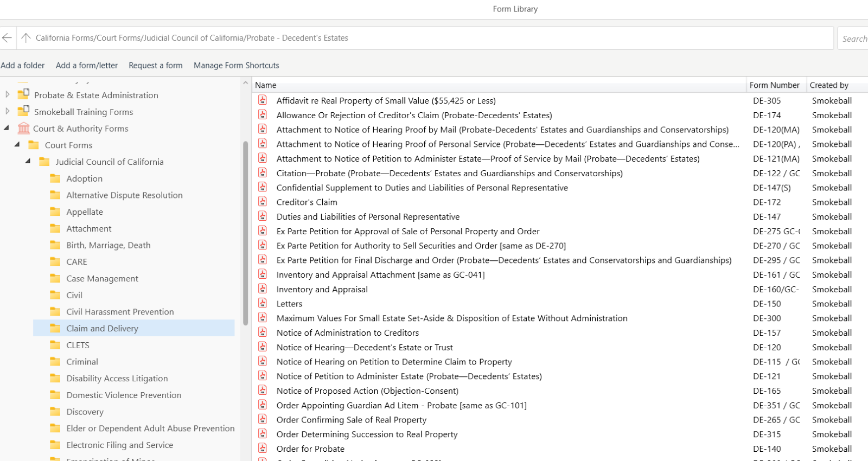Click the Discovery folder icon
This screenshot has height=461, width=868.
coord(55,412)
